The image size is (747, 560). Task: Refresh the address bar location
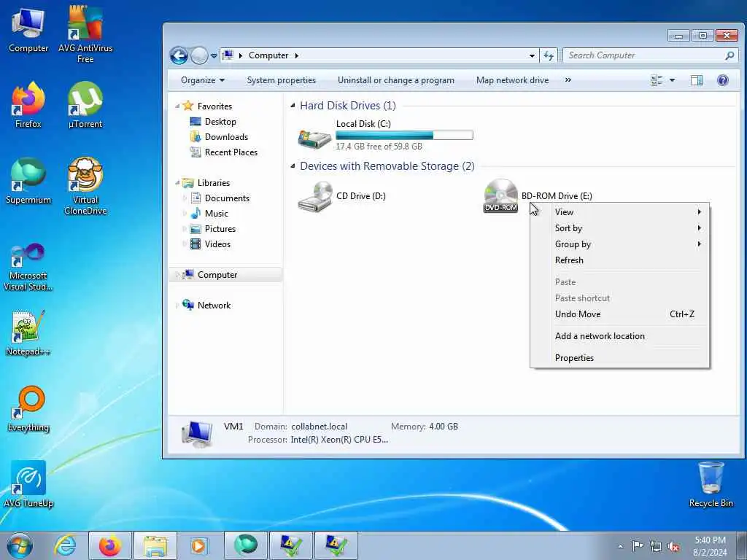click(x=549, y=55)
